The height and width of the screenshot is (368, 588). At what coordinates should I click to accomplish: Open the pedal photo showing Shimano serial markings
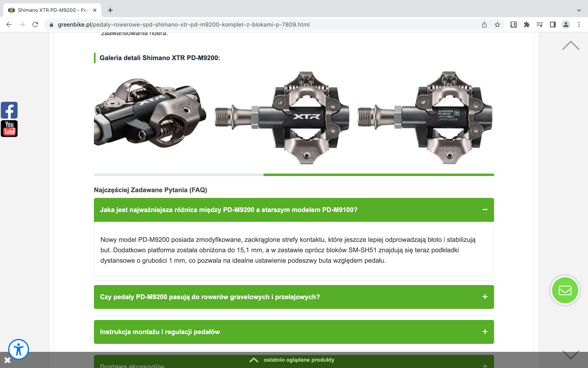click(425, 118)
